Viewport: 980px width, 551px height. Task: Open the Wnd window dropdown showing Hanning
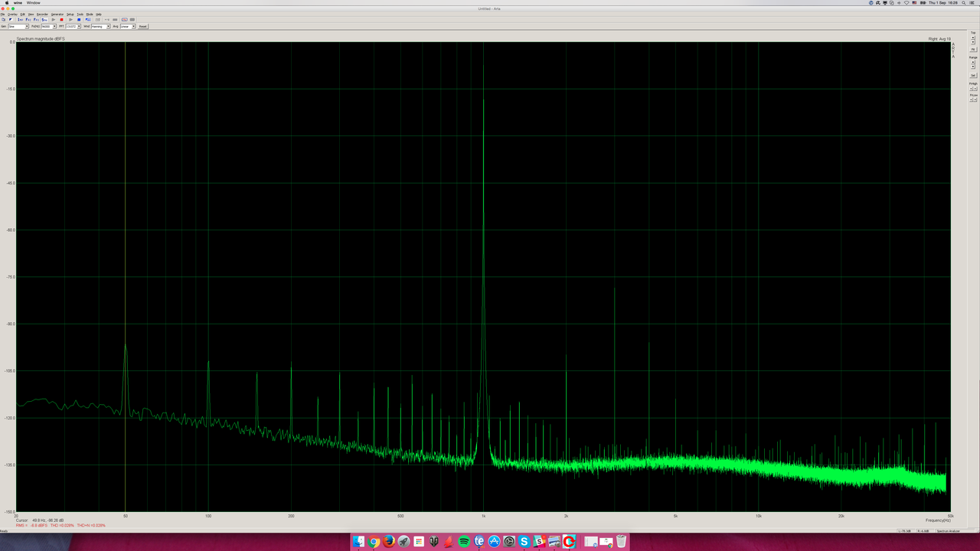click(x=100, y=27)
